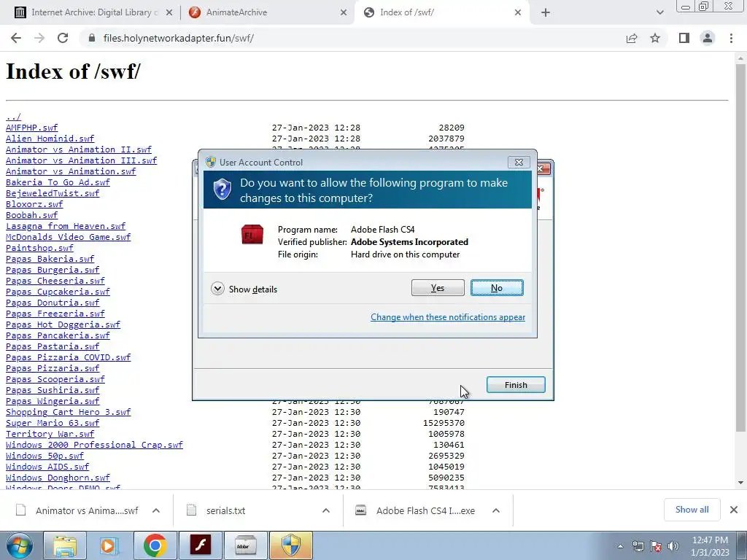Open Windows Explorer from taskbar
This screenshot has width=747, height=560.
click(x=65, y=545)
